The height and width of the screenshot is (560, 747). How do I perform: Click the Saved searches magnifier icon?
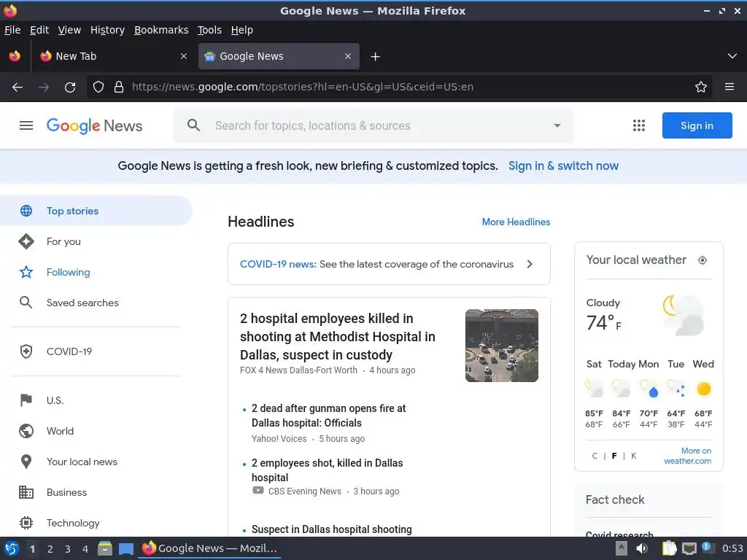[26, 303]
